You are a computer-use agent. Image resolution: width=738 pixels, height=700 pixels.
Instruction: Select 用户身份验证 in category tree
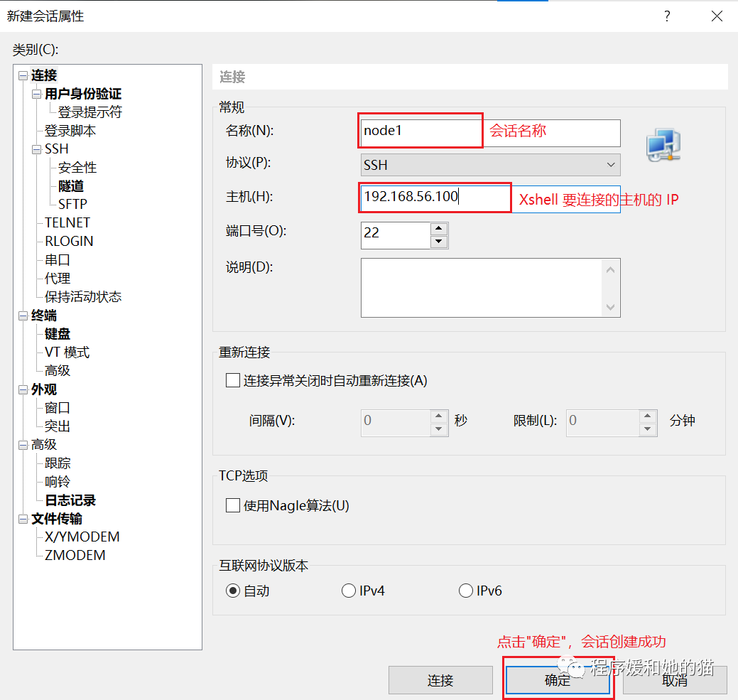83,94
